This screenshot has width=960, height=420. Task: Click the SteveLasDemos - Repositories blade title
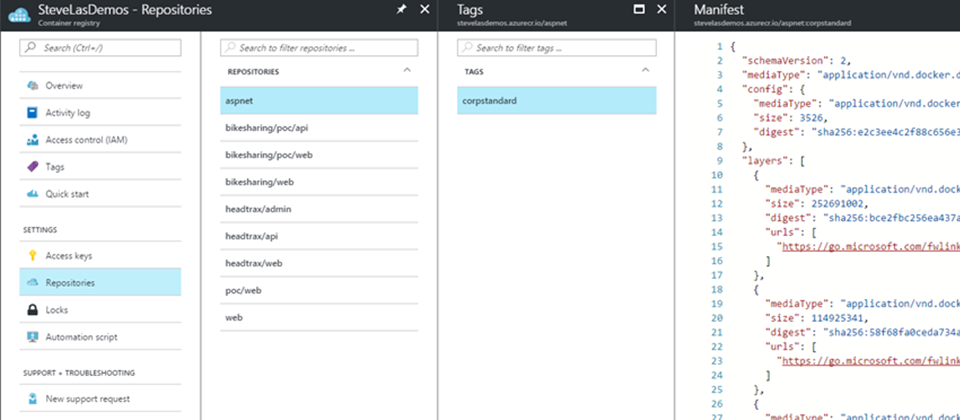point(125,10)
